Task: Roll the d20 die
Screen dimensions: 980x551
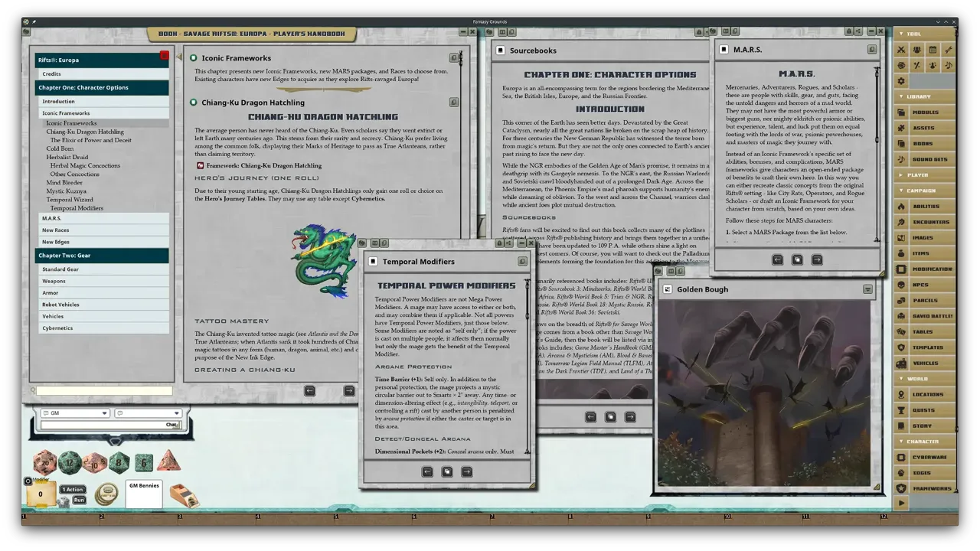Action: point(44,462)
